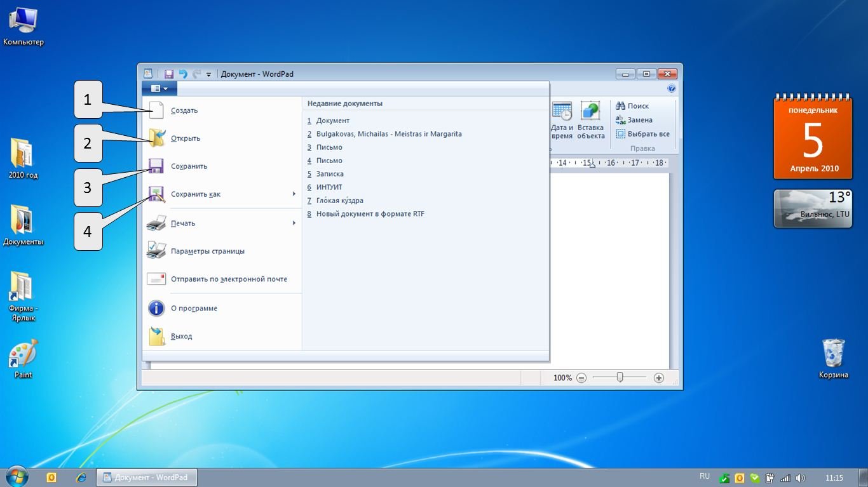Click the Undo arrow in title bar

point(183,74)
